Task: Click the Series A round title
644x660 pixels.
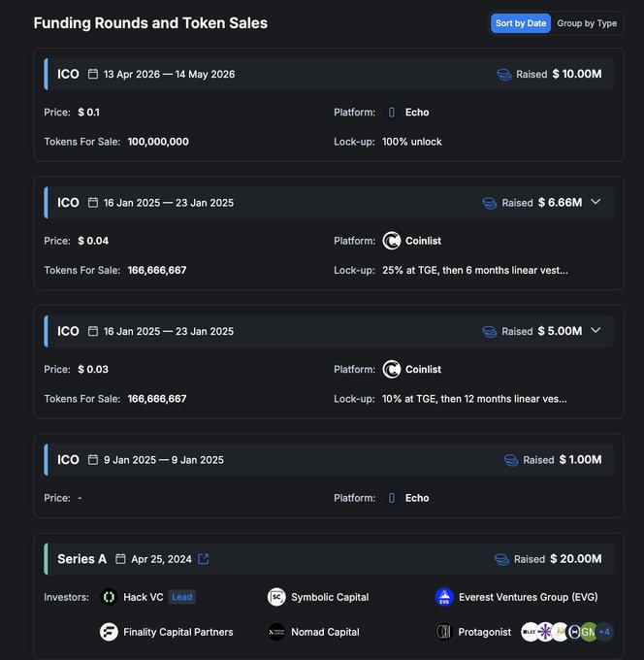Action: tap(82, 558)
